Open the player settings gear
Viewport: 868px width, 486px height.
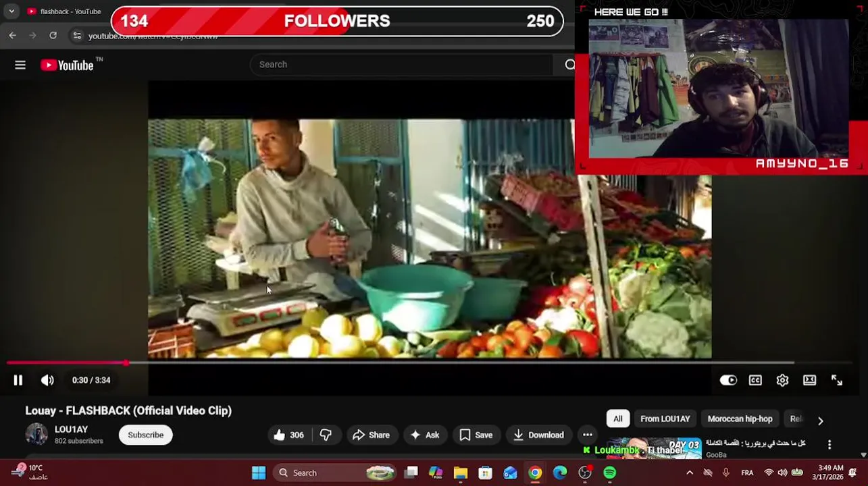click(x=782, y=380)
